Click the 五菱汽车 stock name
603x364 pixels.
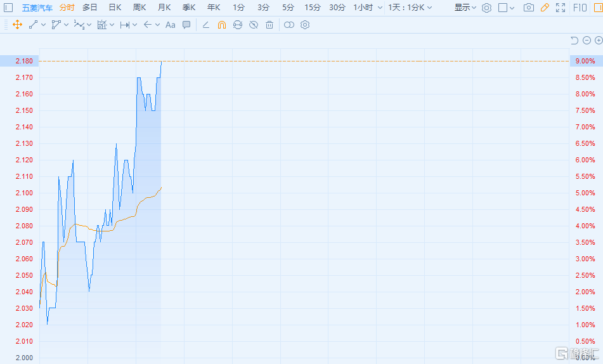coord(37,8)
